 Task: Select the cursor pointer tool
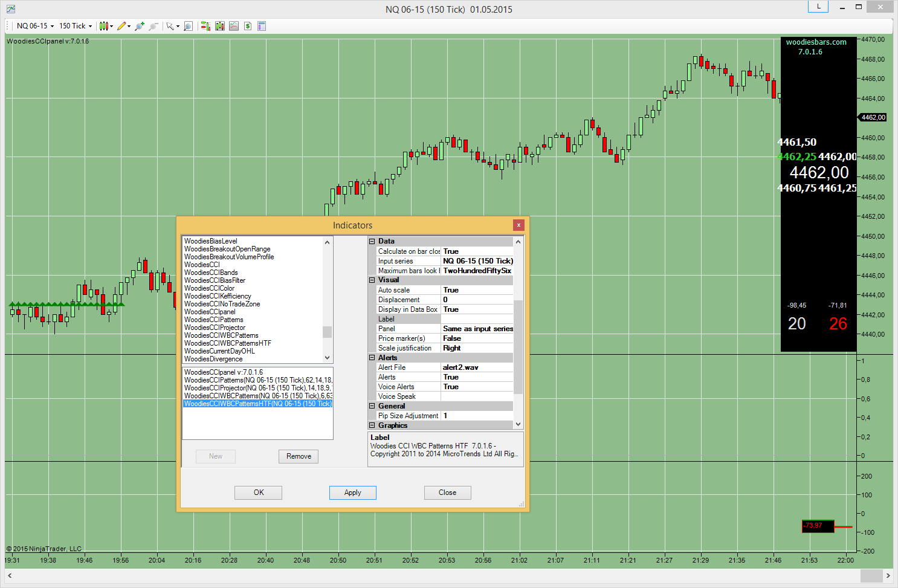point(170,26)
